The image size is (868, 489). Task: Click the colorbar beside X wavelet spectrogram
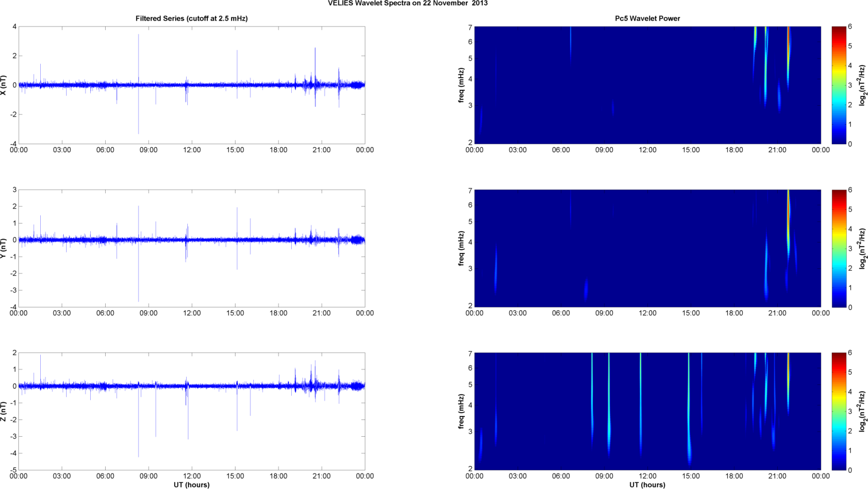click(x=839, y=85)
